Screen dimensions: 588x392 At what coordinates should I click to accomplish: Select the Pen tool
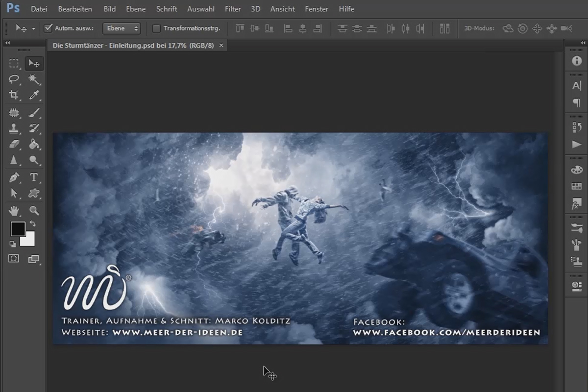(x=14, y=177)
